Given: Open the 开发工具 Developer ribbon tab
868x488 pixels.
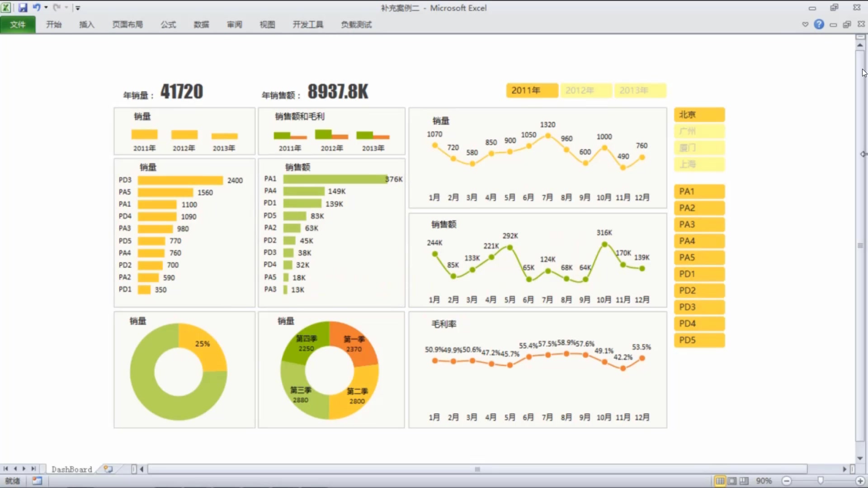Looking at the screenshot, I should pos(307,24).
